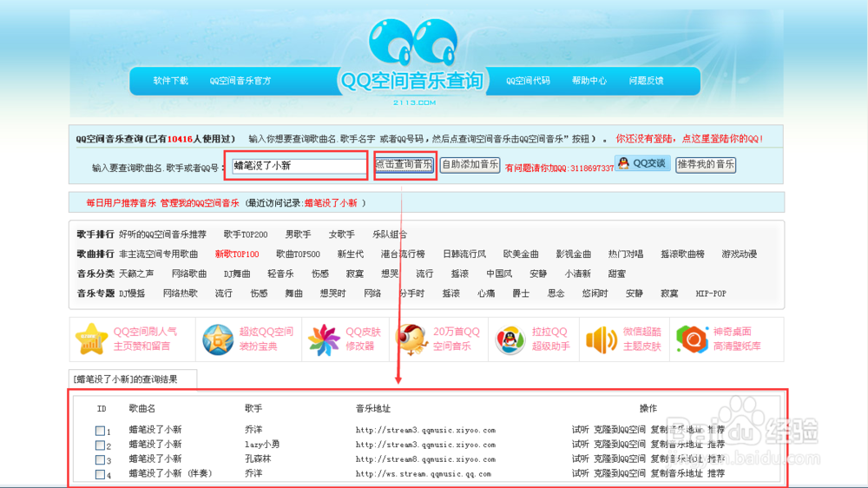Open 好听的QQ空间音乐推荐 link
Viewport: 868px width, 488px height.
163,234
